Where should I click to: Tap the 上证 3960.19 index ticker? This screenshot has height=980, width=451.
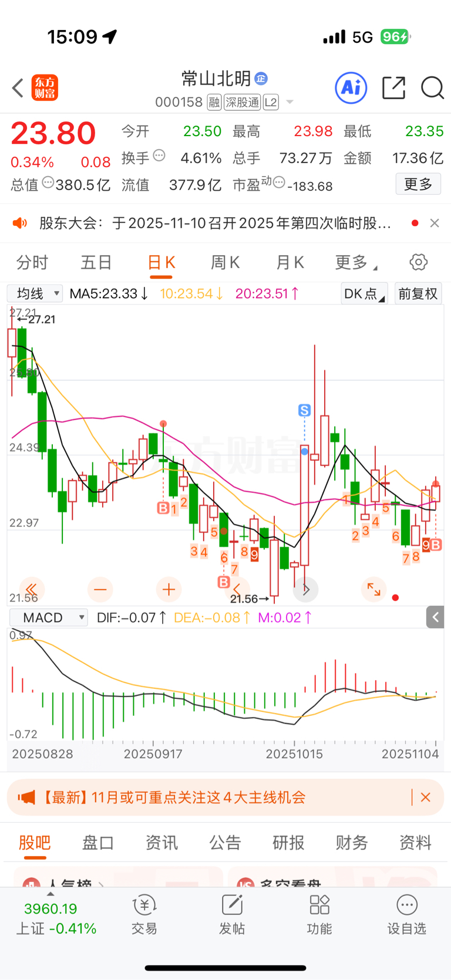tap(56, 918)
